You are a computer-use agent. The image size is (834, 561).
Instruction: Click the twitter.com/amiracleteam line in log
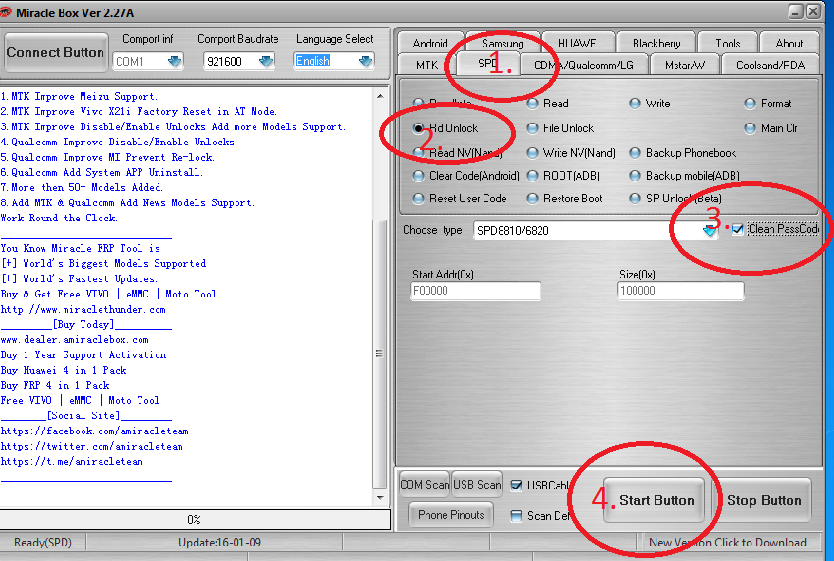click(x=91, y=447)
